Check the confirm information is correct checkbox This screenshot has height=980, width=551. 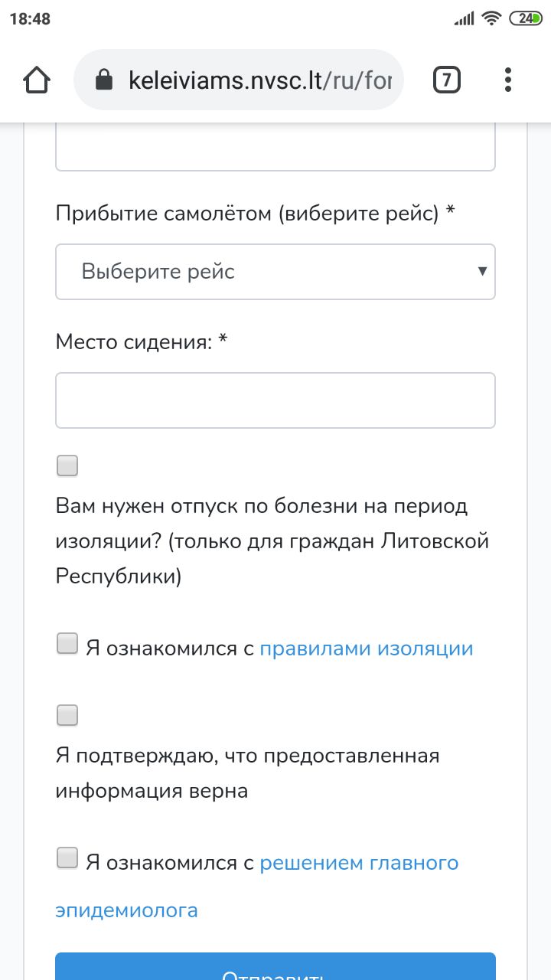click(x=67, y=716)
